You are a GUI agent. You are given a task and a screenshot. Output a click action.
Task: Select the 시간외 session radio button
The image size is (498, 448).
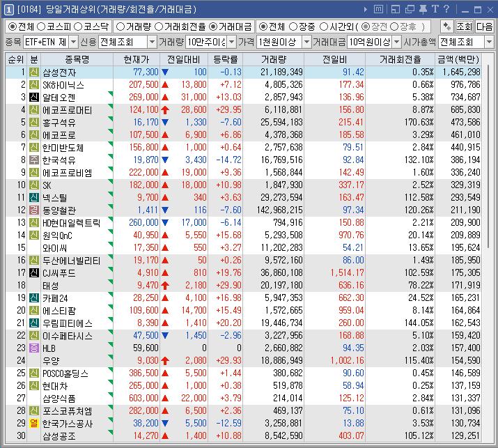click(324, 26)
